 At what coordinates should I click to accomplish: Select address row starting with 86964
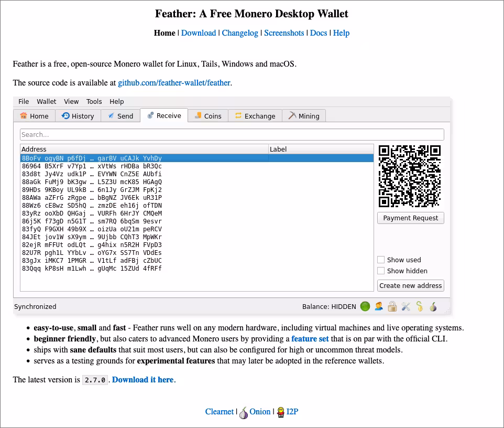pyautogui.click(x=196, y=166)
